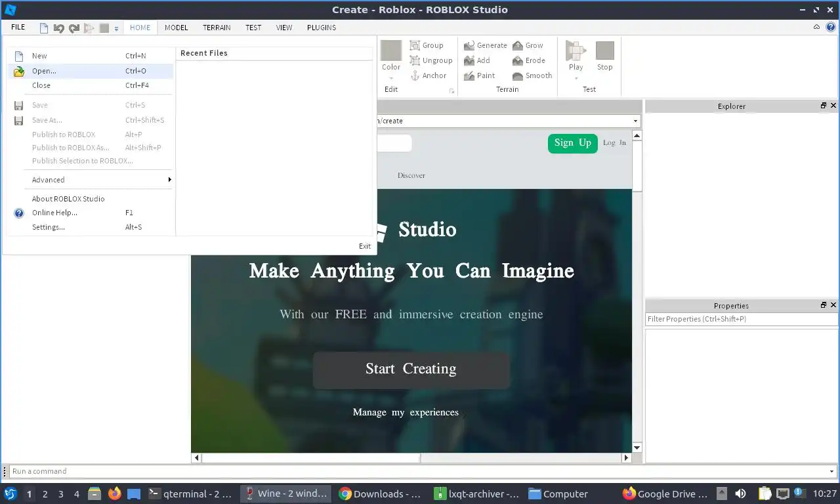Click the horizontal scroll right arrow
840x504 pixels.
[627, 458]
